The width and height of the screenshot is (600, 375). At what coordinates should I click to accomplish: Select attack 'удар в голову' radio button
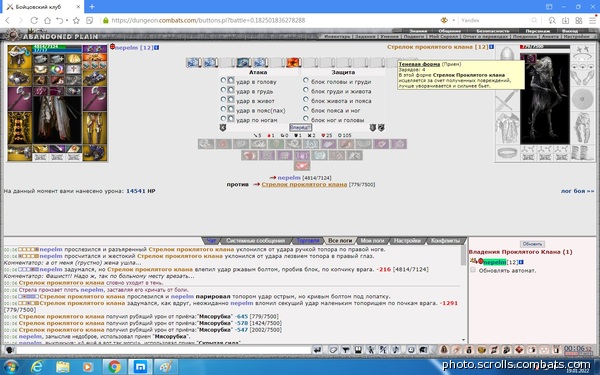point(223,80)
